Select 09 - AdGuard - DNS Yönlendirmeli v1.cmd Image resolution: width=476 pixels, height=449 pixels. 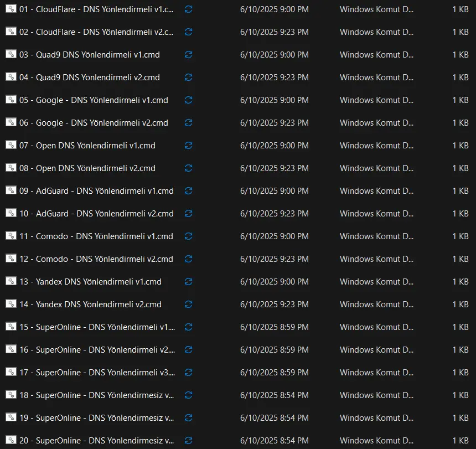click(x=96, y=191)
